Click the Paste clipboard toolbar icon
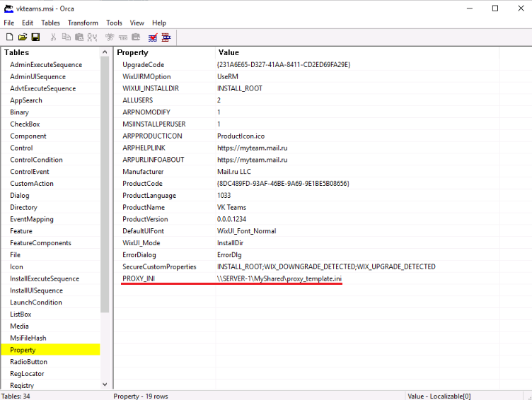 tap(79, 37)
